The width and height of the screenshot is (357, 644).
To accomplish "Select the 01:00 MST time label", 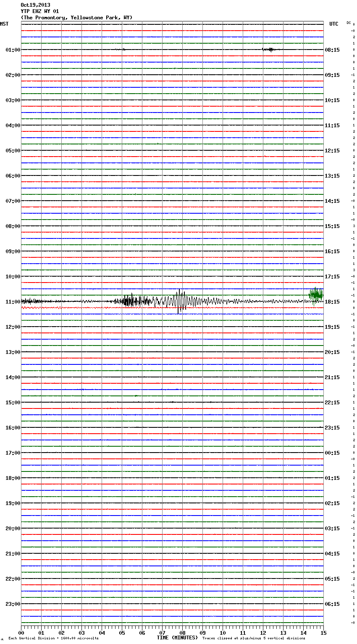I will tap(13, 50).
